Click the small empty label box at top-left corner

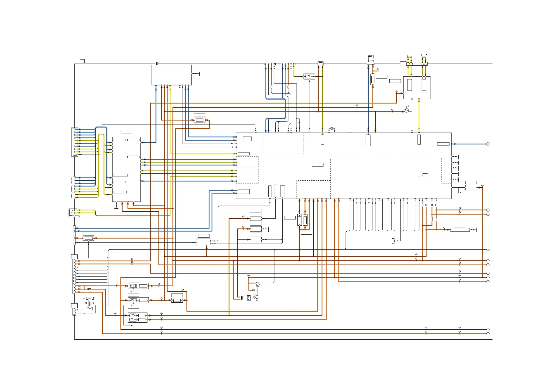click(82, 61)
